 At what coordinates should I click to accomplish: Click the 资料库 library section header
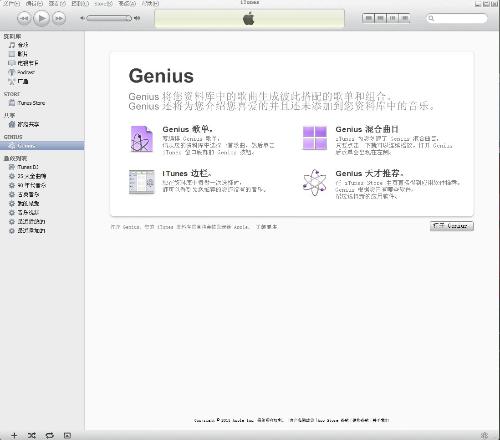[12, 36]
